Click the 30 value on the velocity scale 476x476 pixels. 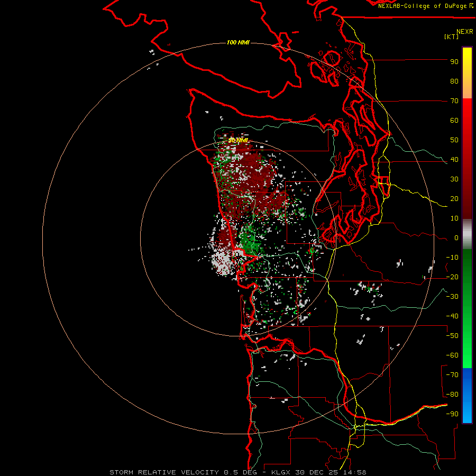pos(454,179)
